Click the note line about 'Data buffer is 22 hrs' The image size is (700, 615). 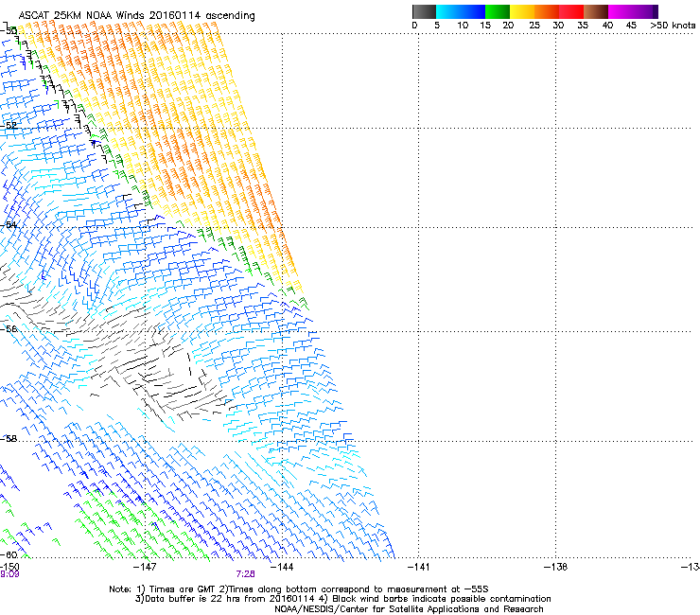pos(342,599)
